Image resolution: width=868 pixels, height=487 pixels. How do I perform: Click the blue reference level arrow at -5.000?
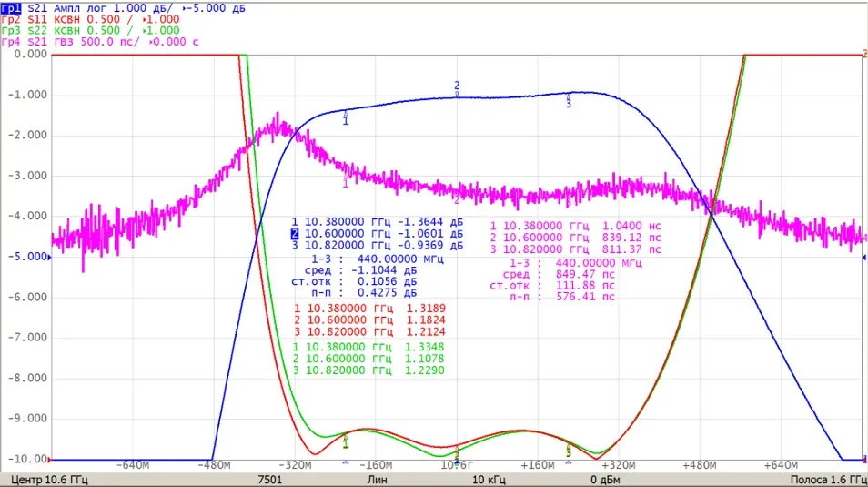[x=50, y=257]
